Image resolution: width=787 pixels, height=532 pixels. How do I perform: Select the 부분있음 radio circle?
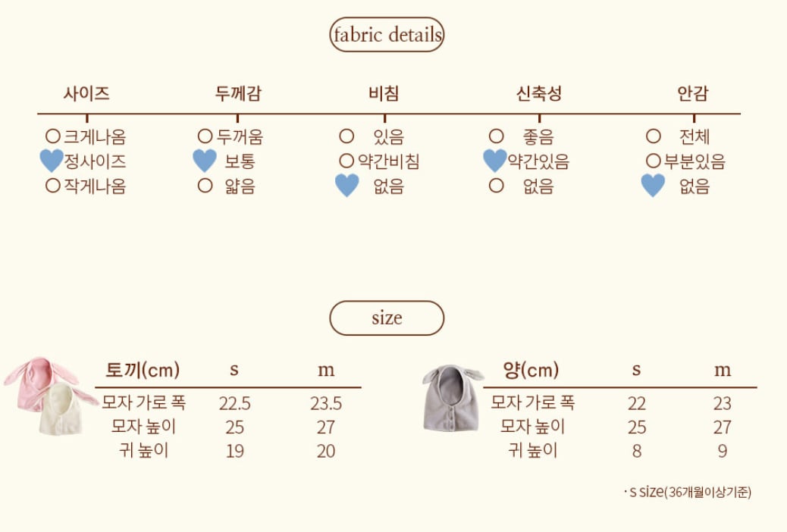point(654,161)
